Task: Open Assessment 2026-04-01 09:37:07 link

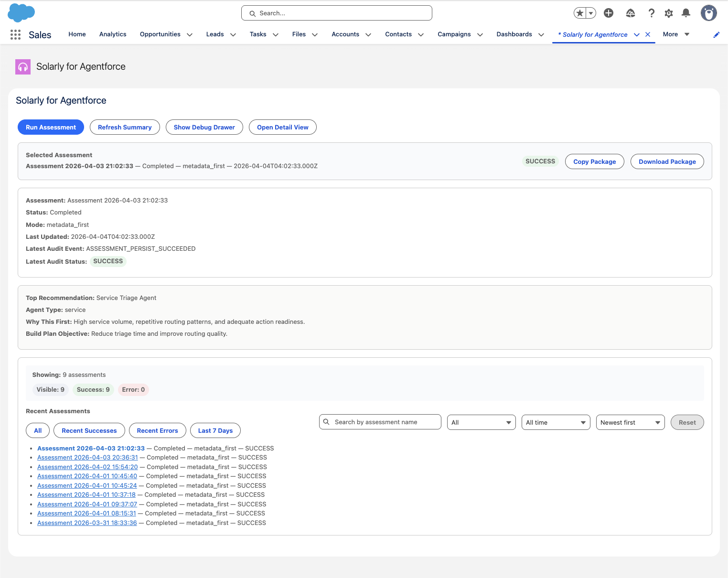Action: pos(87,504)
